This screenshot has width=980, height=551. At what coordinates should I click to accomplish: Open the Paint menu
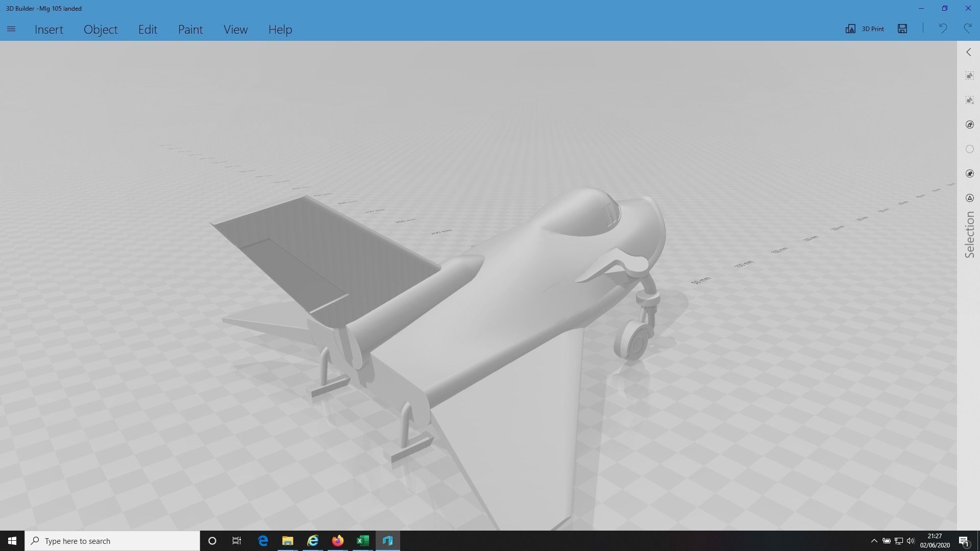coord(190,29)
